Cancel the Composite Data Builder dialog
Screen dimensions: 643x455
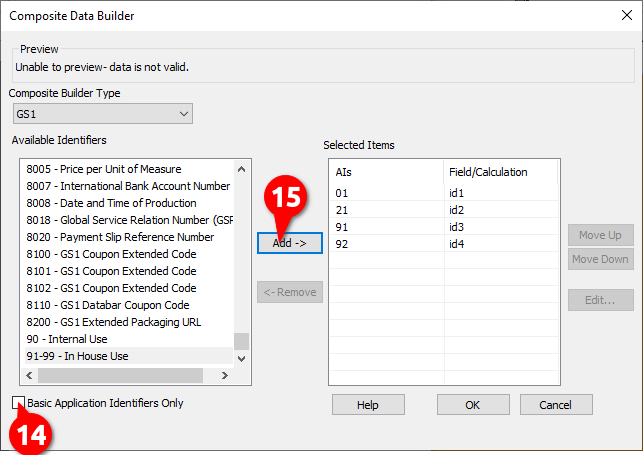554,405
